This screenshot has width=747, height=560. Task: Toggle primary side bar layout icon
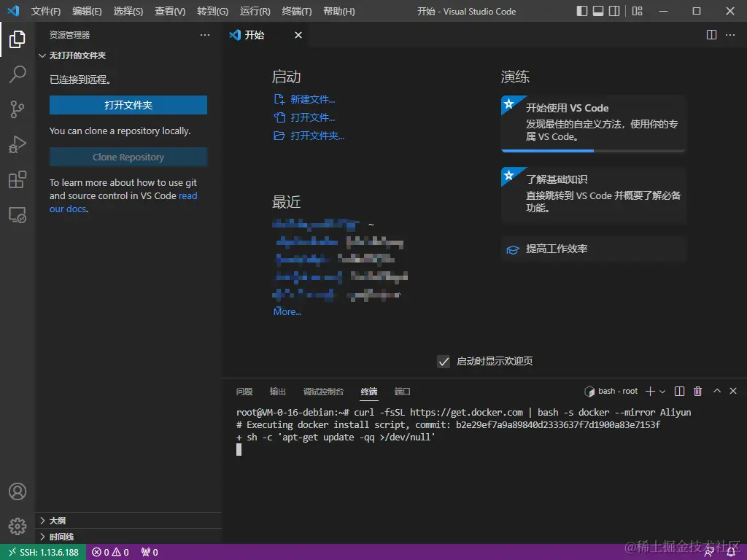581,11
